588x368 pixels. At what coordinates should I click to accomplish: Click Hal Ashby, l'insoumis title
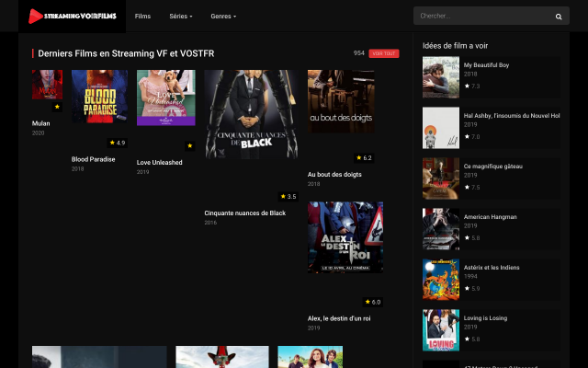tap(512, 116)
